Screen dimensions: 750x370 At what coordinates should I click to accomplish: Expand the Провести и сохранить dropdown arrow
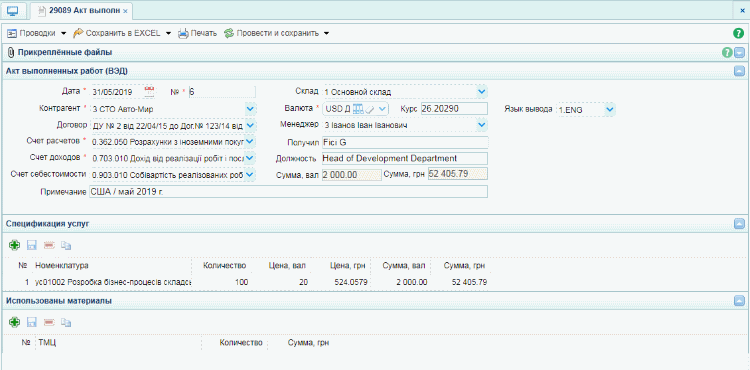click(326, 33)
